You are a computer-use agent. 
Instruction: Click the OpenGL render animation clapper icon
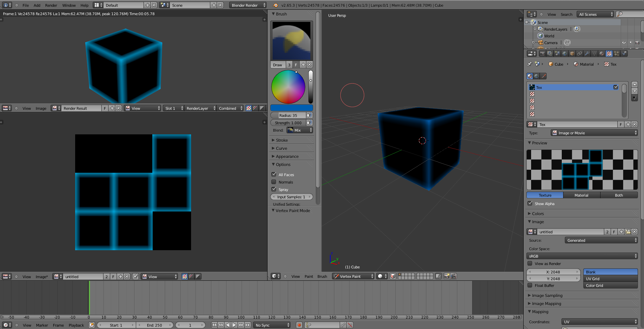454,276
